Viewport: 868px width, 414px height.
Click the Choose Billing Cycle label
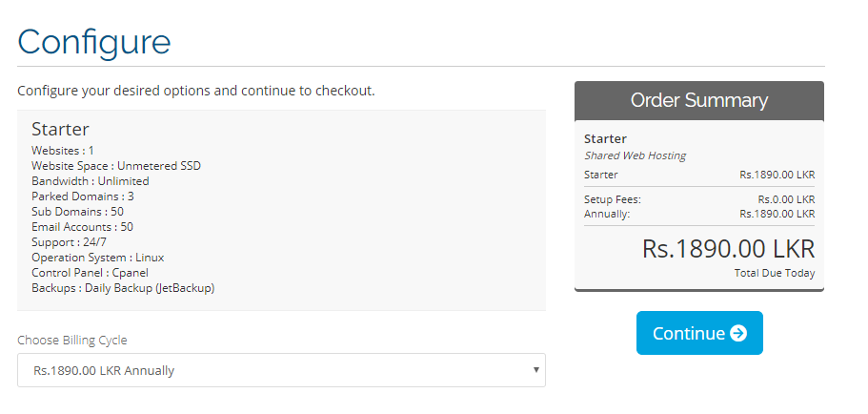[72, 340]
